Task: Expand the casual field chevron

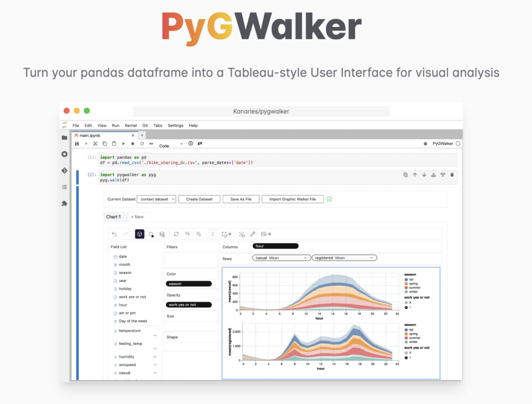Action: 155,373
